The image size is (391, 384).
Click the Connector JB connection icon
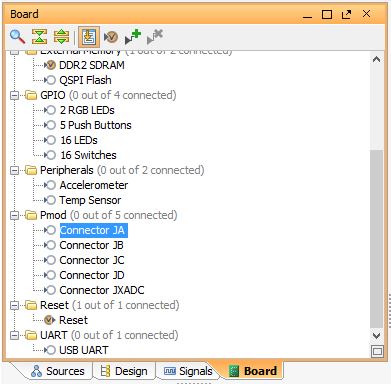[x=50, y=245]
